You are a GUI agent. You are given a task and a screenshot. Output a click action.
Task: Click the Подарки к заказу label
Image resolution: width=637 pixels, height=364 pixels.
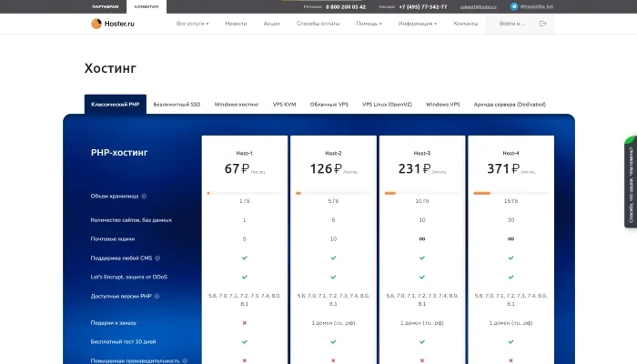point(114,323)
